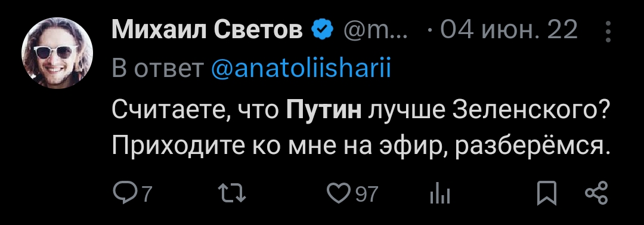Open view analytics bar chart icon
The height and width of the screenshot is (225, 644).
coord(440,194)
